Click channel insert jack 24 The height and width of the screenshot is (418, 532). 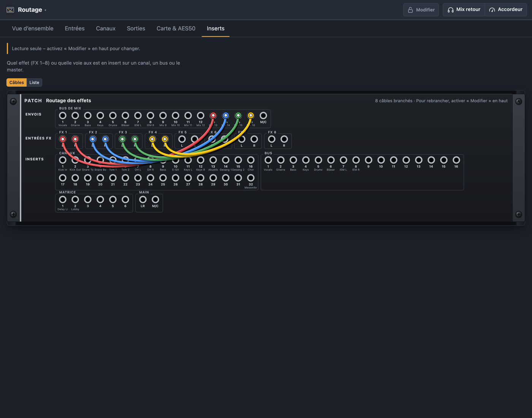(x=150, y=178)
